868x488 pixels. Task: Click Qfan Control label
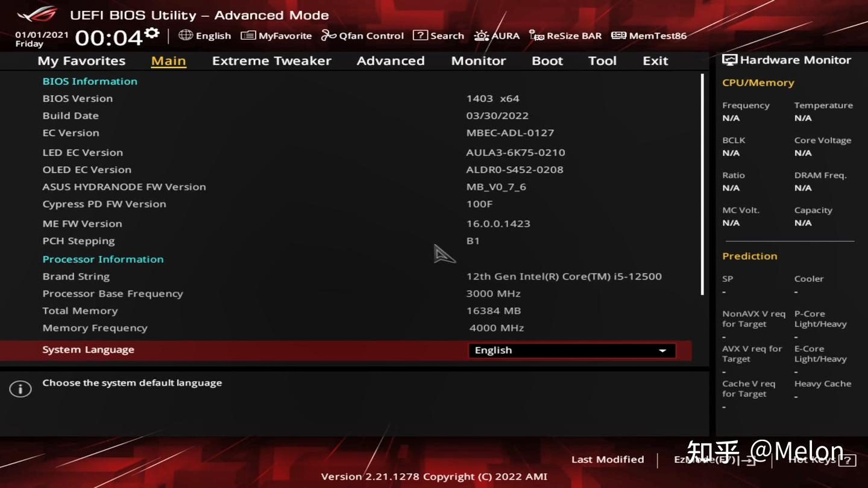click(x=371, y=36)
